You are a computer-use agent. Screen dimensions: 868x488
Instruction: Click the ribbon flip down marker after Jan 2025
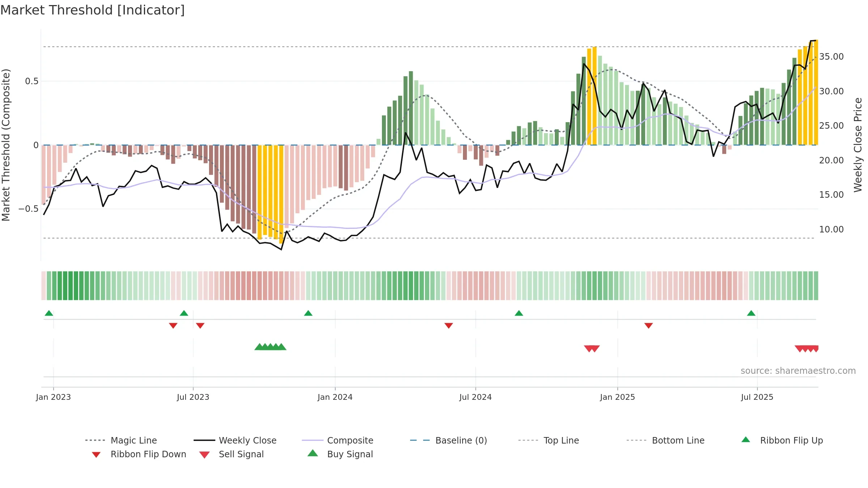[x=648, y=326]
